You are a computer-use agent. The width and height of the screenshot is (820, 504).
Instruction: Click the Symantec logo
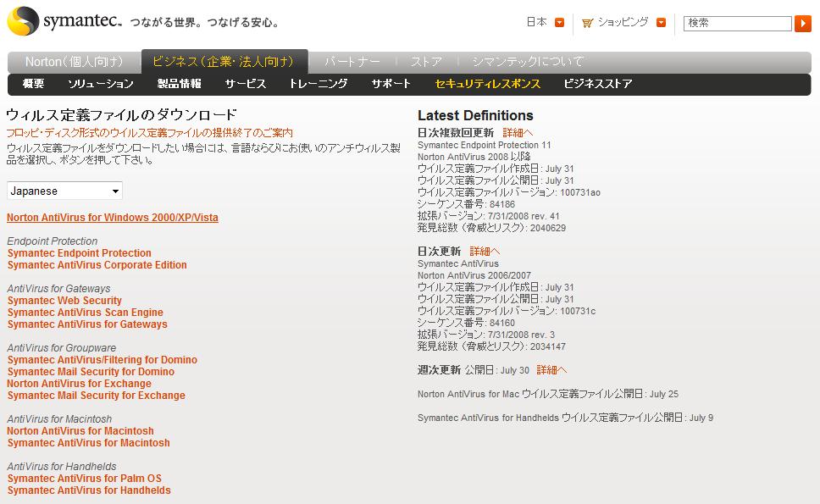64,21
